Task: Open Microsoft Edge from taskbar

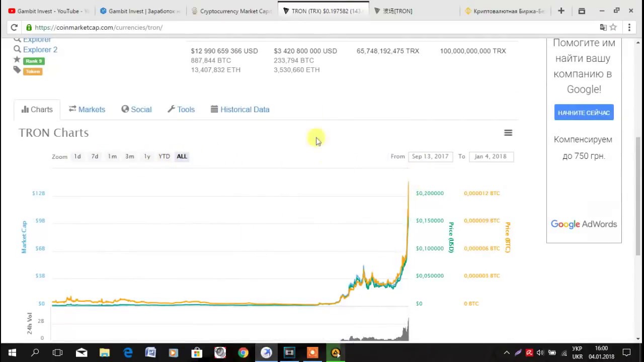Action: (128, 353)
